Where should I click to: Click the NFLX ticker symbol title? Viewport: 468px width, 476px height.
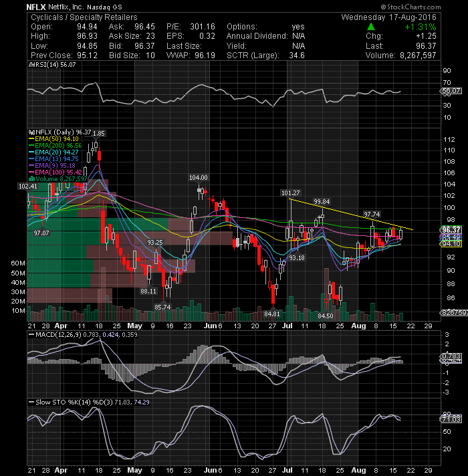[x=35, y=7]
